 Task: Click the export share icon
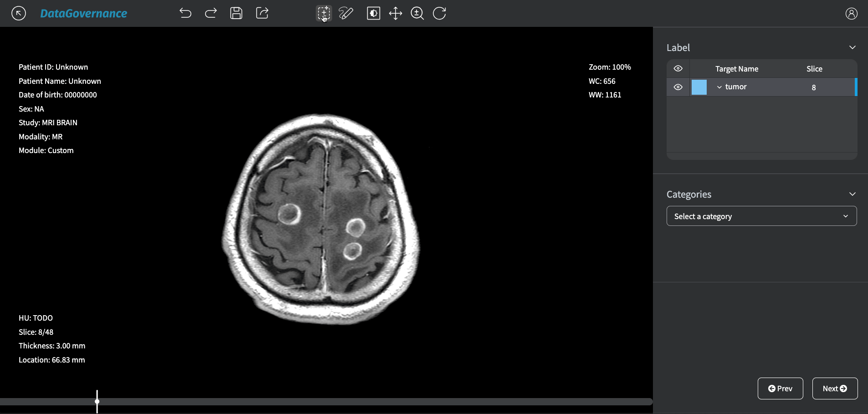click(x=262, y=13)
